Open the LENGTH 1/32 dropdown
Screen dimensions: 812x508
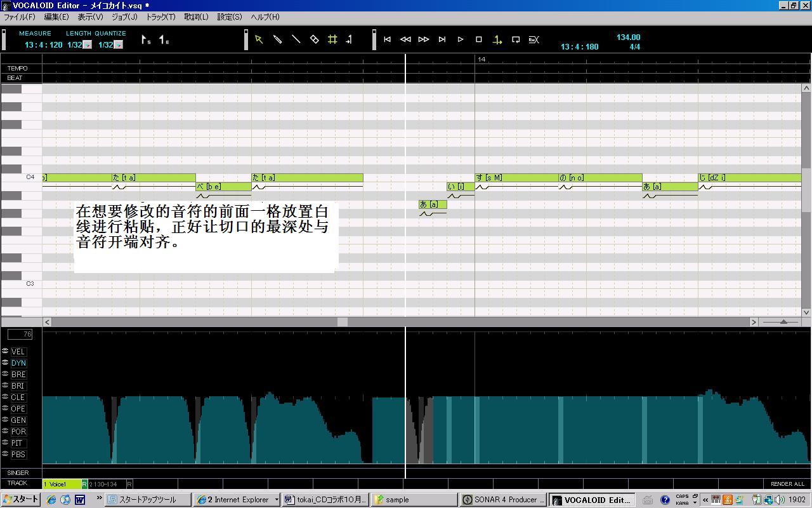[x=88, y=45]
